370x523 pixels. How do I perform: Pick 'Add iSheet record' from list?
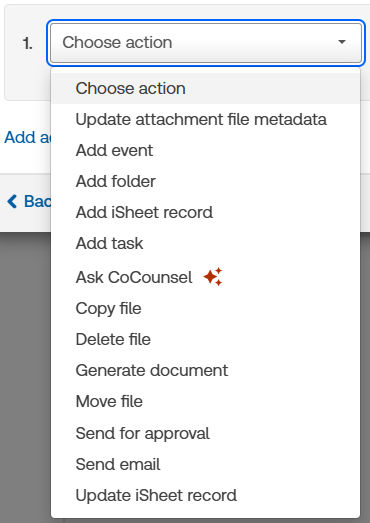[206, 212]
